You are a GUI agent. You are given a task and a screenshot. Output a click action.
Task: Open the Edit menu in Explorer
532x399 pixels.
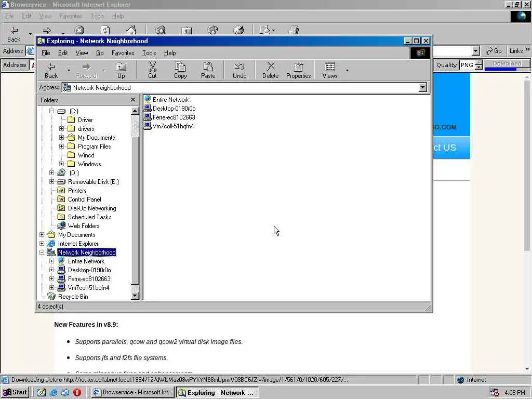coord(63,53)
